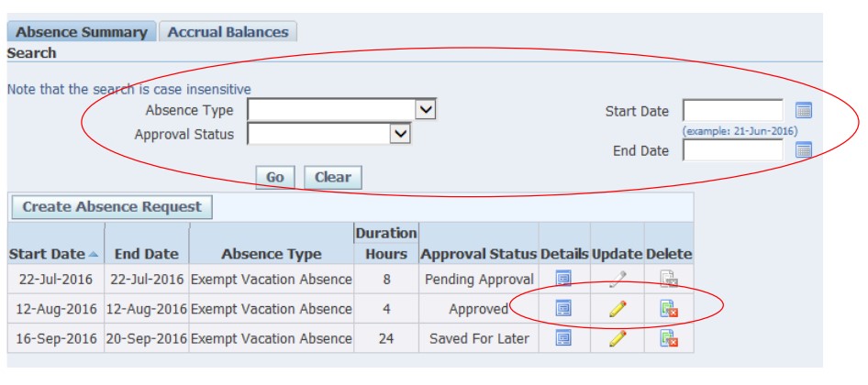
Task: Delete the 16-Sep-2016 saved absence
Action: pyautogui.click(x=669, y=338)
